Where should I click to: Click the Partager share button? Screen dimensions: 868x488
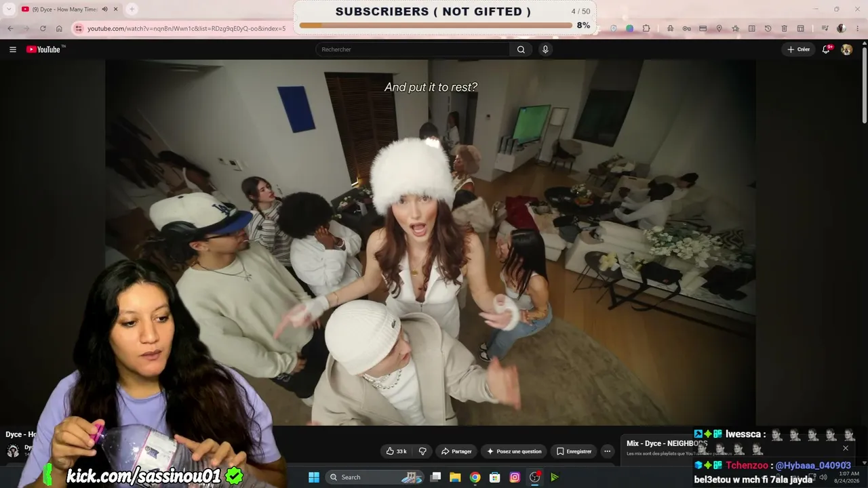point(456,451)
